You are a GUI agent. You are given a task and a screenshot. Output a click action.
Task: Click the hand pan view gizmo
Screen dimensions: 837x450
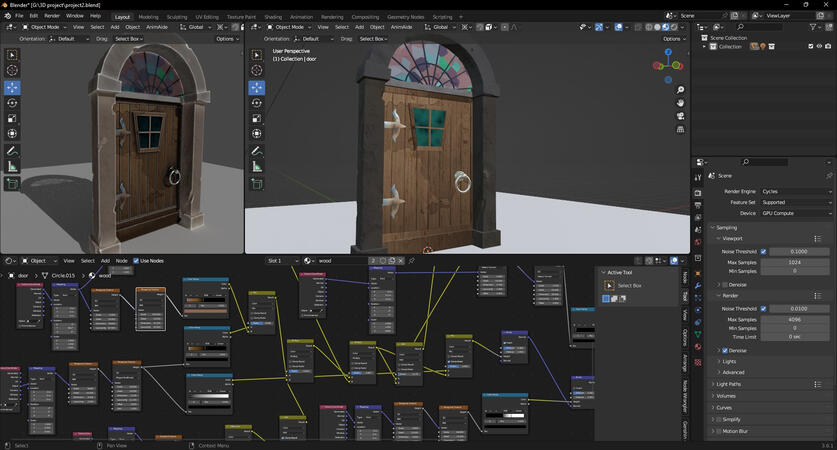click(680, 102)
